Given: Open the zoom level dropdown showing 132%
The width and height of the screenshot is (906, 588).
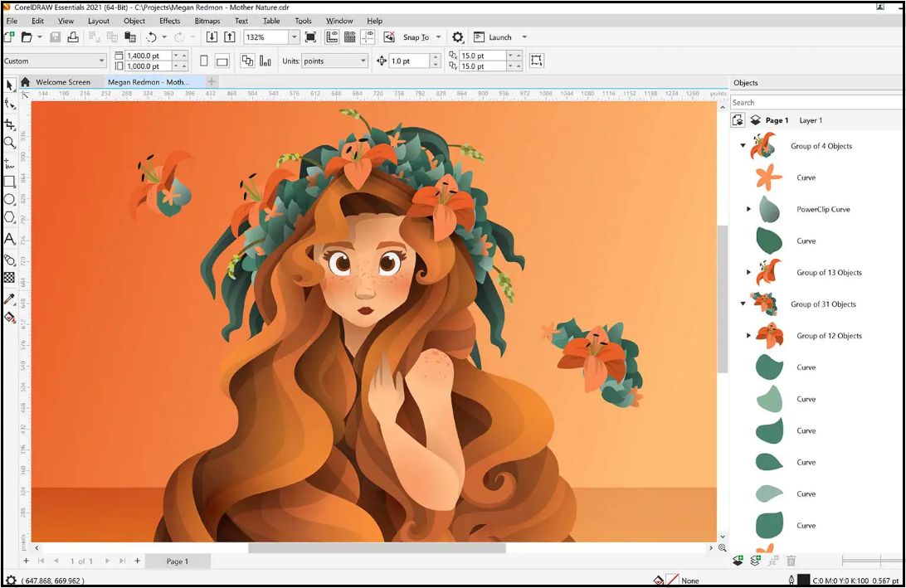Looking at the screenshot, I should 293,36.
